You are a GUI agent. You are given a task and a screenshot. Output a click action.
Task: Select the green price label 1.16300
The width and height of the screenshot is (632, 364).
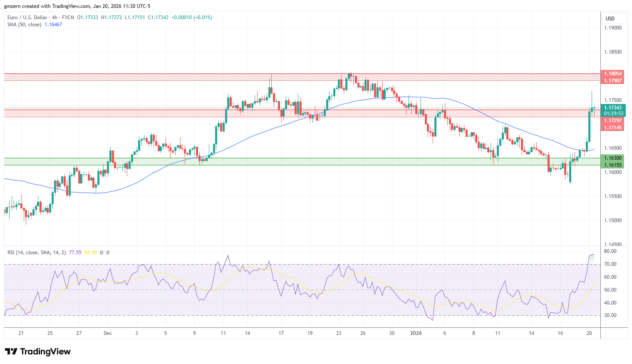tap(613, 158)
